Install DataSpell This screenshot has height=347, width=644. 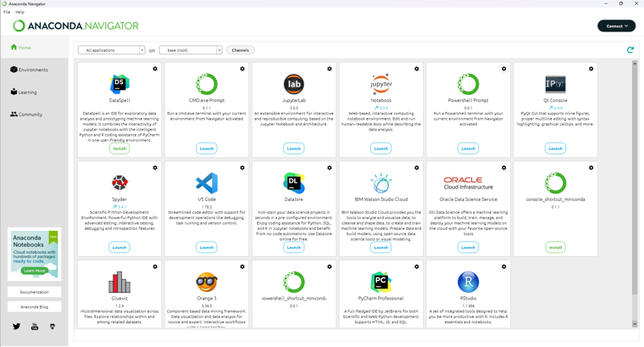click(119, 148)
